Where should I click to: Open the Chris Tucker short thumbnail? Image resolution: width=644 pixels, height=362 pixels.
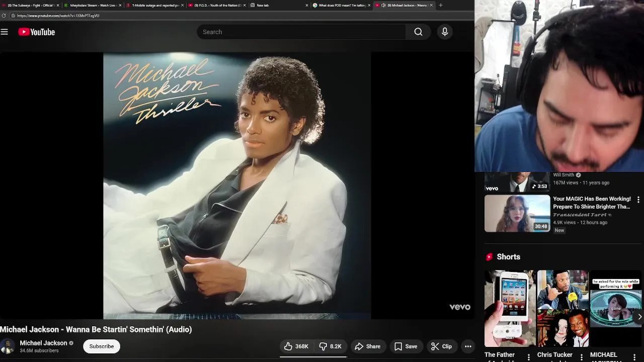[x=562, y=308]
